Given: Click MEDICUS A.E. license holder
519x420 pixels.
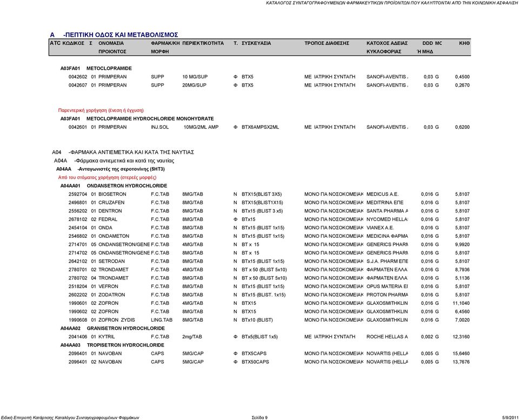Looking at the screenshot, I should tap(382, 194).
